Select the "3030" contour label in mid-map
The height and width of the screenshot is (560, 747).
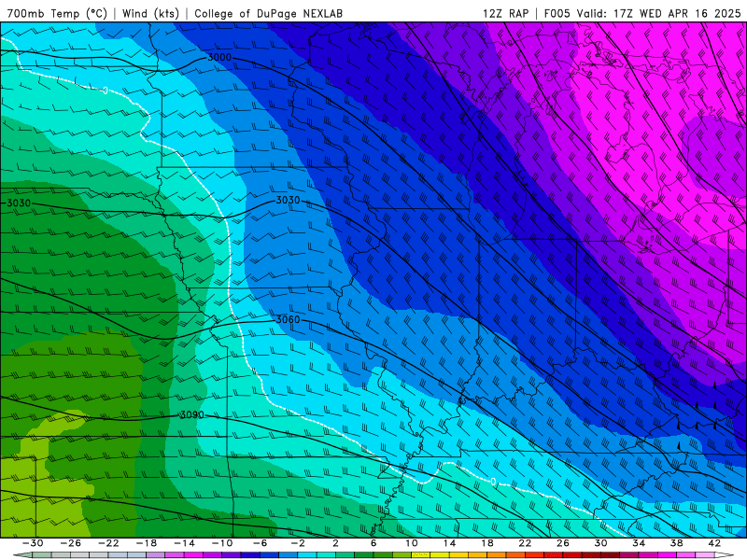coord(289,201)
